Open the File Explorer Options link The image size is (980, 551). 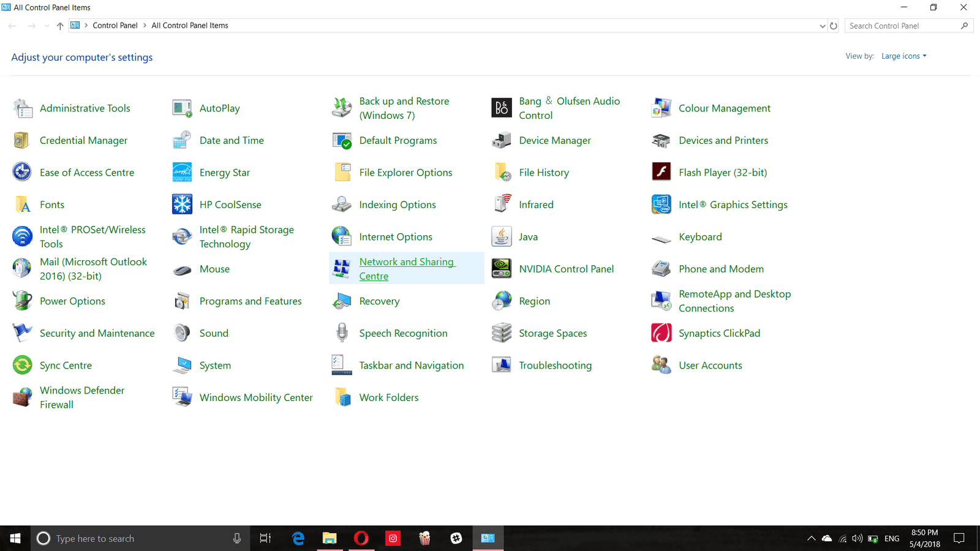(405, 173)
